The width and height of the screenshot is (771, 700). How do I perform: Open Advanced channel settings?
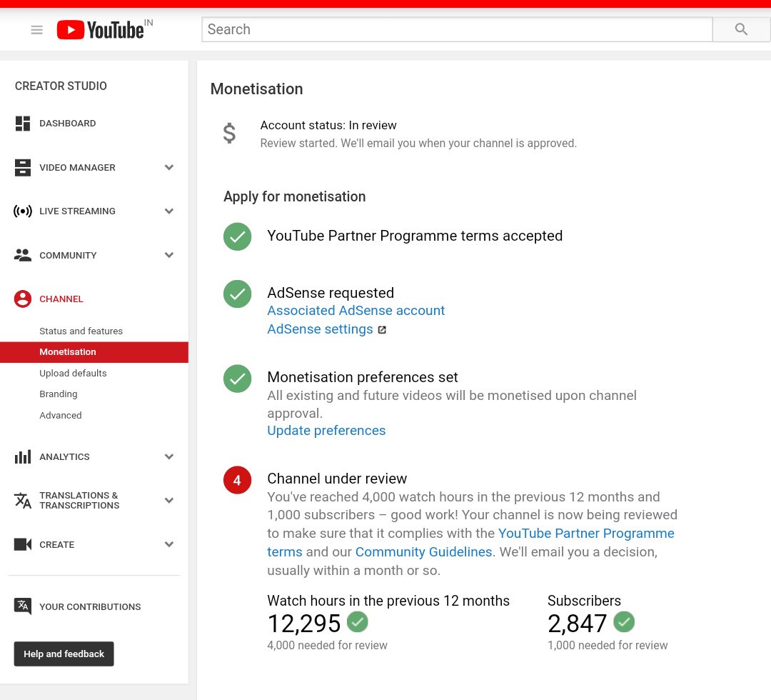pos(61,415)
